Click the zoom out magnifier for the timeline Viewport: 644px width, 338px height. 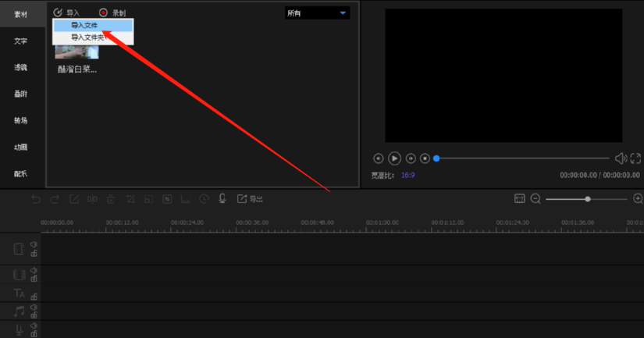coord(535,199)
